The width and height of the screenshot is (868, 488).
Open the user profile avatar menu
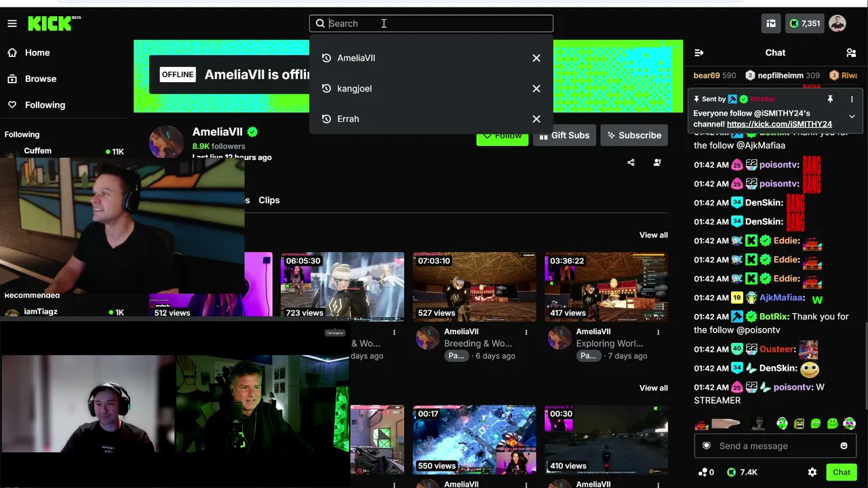coord(837,24)
